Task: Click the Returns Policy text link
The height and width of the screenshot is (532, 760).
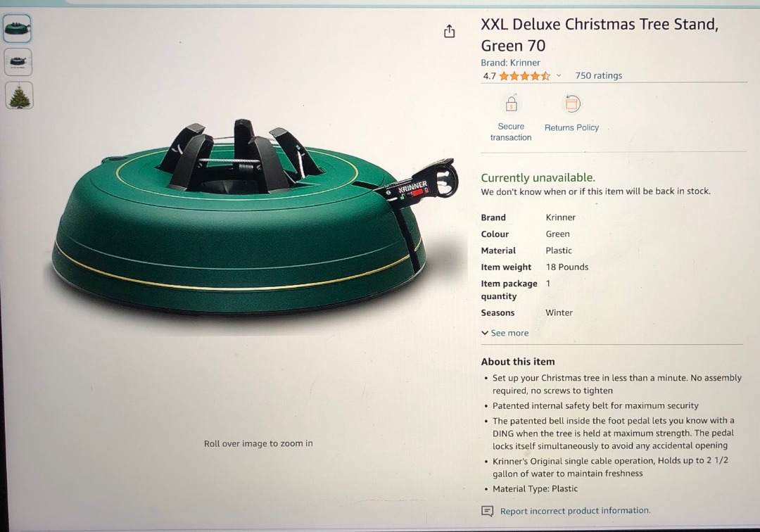Action: [571, 127]
